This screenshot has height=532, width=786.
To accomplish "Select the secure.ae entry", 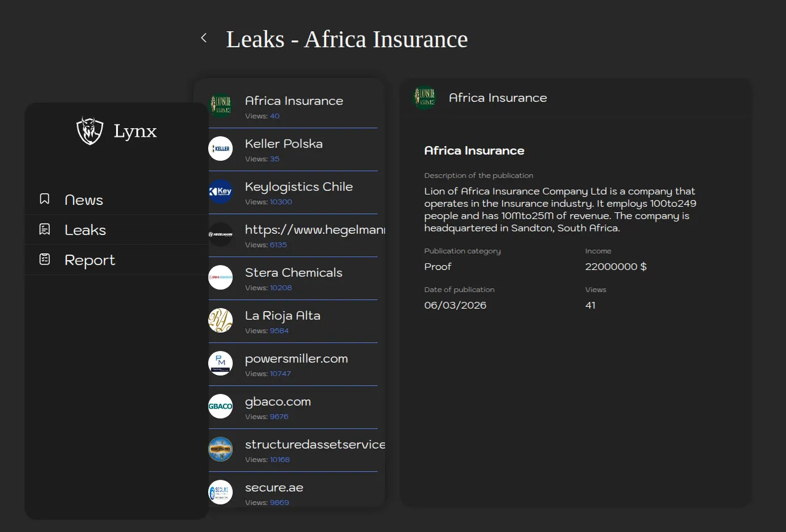I will pyautogui.click(x=274, y=488).
